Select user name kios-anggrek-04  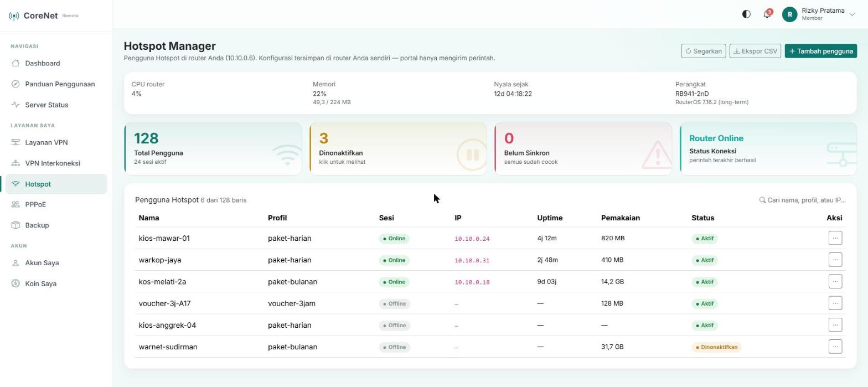[x=167, y=325]
